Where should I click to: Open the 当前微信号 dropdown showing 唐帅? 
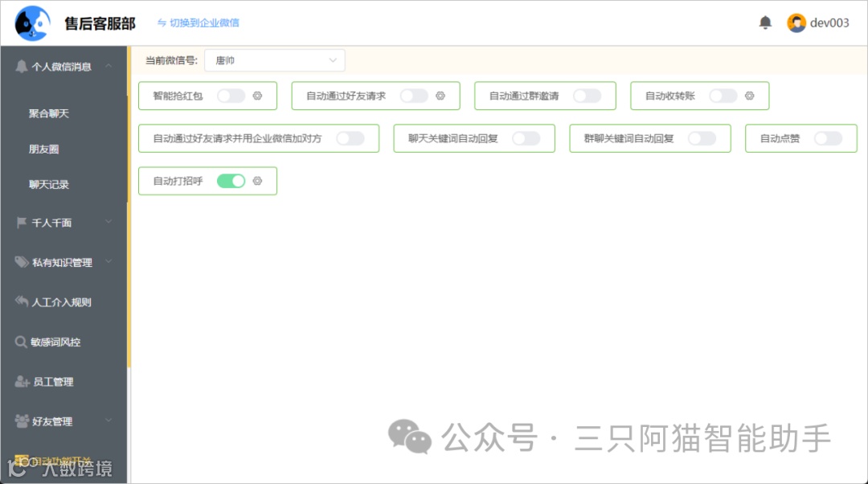275,60
